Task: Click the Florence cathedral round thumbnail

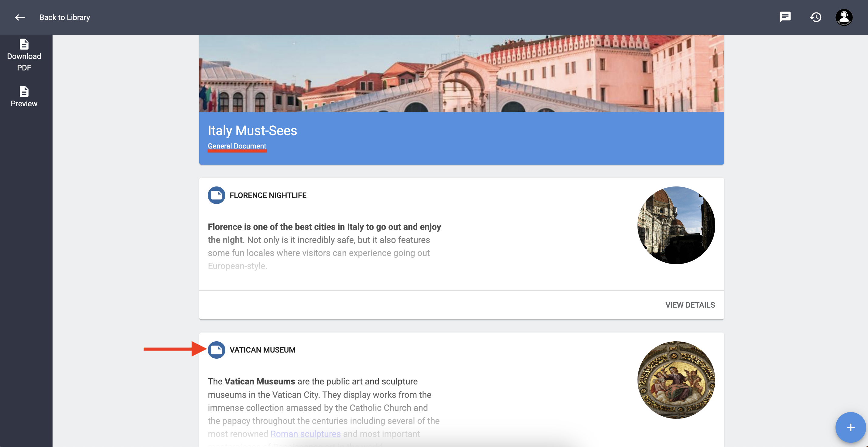Action: (x=676, y=225)
